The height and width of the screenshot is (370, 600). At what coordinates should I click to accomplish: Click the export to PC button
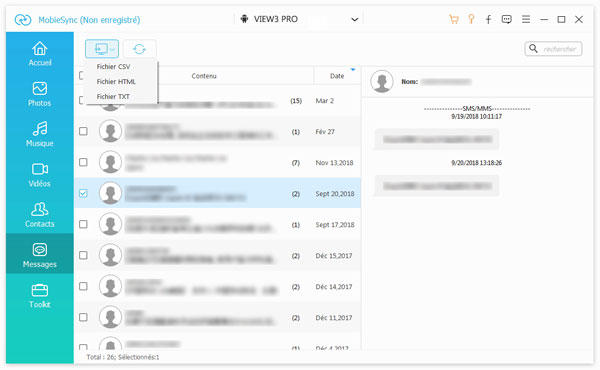click(102, 49)
